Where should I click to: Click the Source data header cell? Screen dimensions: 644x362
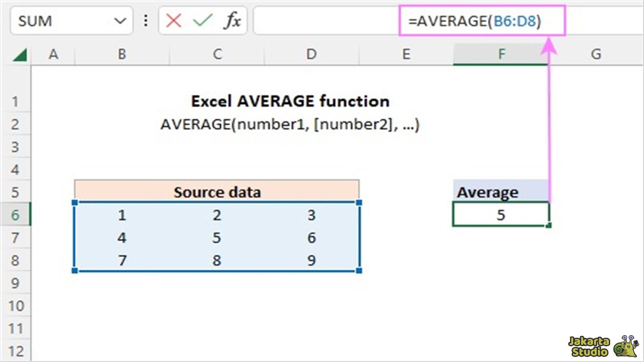217,192
